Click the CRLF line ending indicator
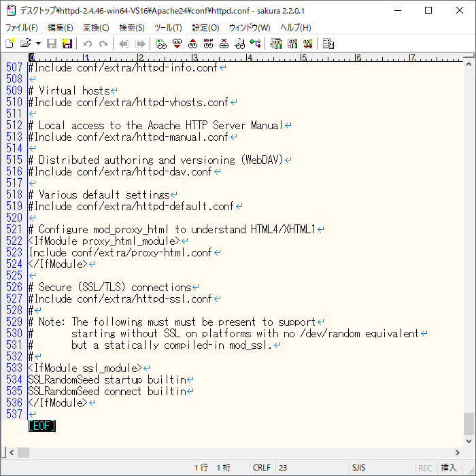Screen dimensions: 476x476 261,468
